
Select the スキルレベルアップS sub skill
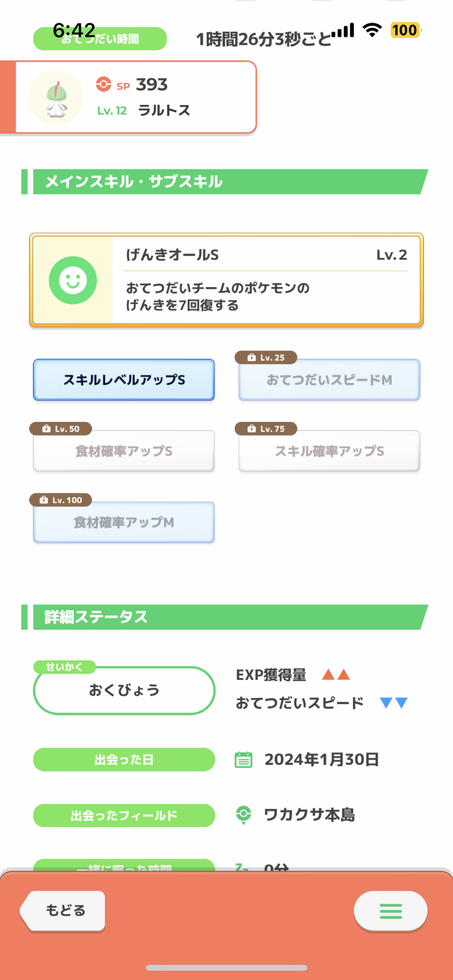pos(124,380)
